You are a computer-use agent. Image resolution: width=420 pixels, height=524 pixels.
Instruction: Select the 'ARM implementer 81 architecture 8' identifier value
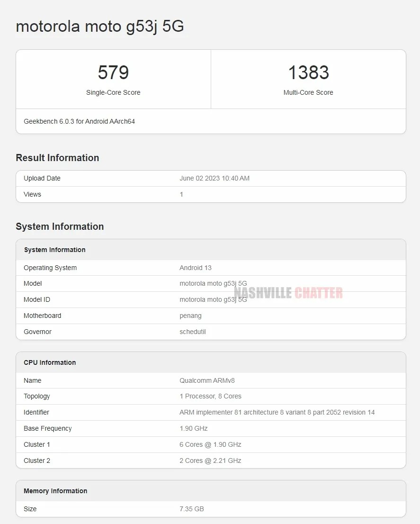tap(277, 412)
